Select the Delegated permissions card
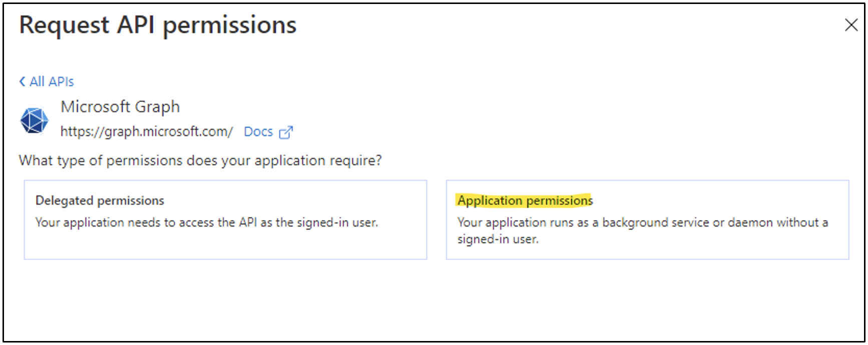 point(225,219)
